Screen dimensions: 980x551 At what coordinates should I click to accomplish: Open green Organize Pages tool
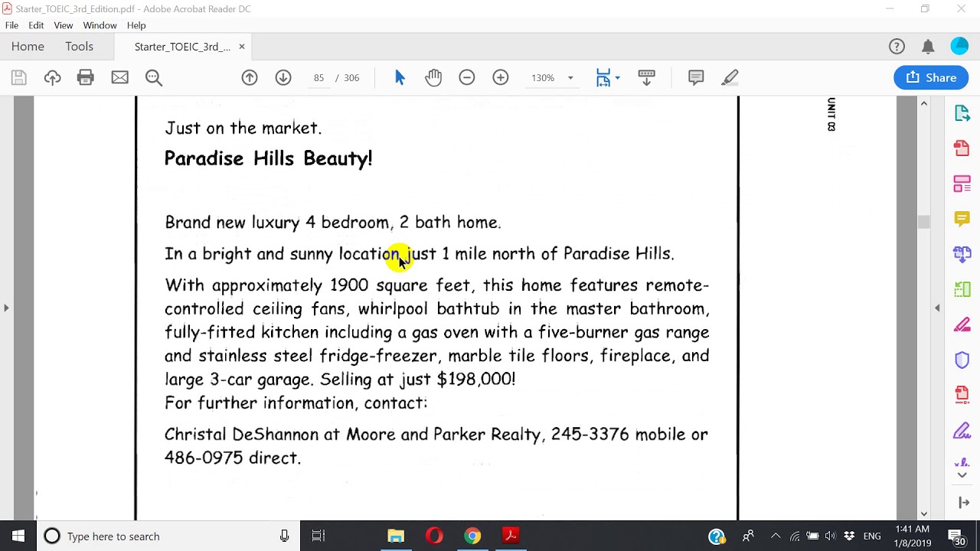[x=962, y=289]
